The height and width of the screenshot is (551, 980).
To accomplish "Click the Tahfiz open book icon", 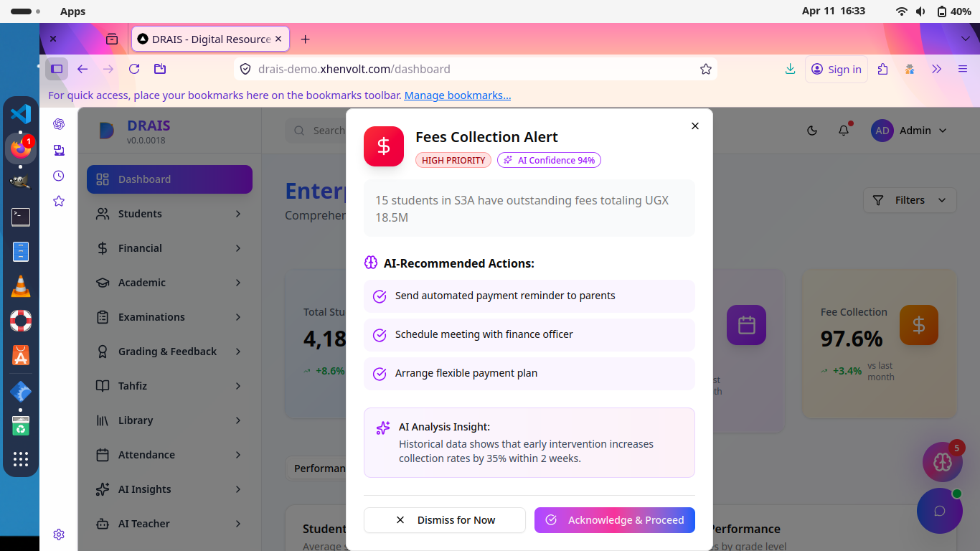I will tap(103, 386).
